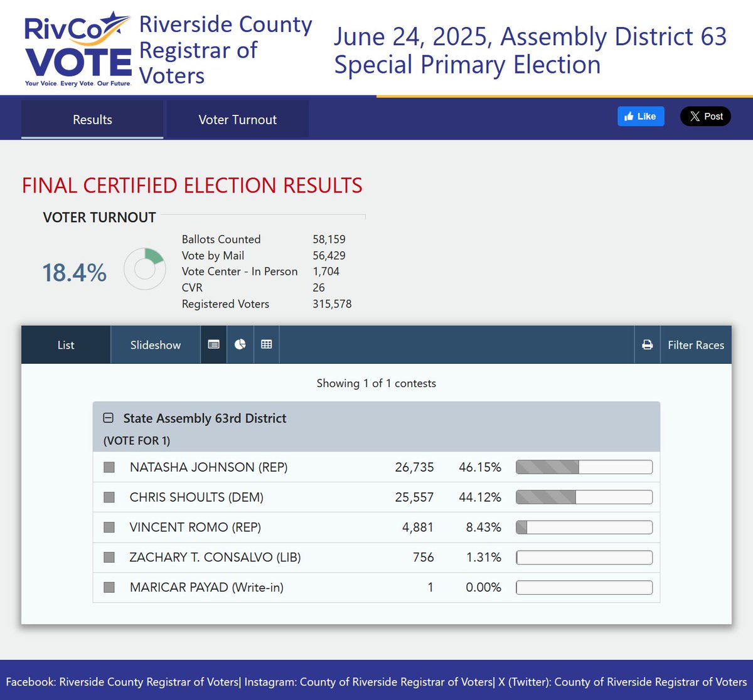Screen dimensions: 753x700
Task: Click the Riverside County Registrar of Voters title
Action: coord(225,50)
